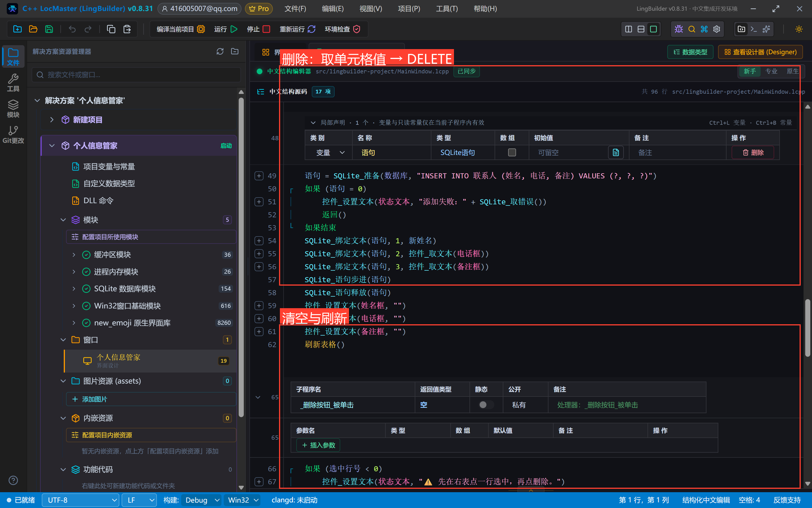Click the editor vertical scrollbar thumb
Viewport: 812px width, 508px height.
coord(807,328)
